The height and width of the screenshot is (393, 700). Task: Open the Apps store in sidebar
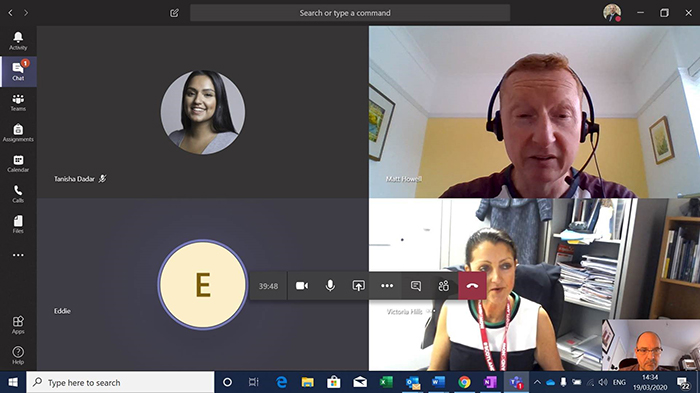pyautogui.click(x=18, y=325)
